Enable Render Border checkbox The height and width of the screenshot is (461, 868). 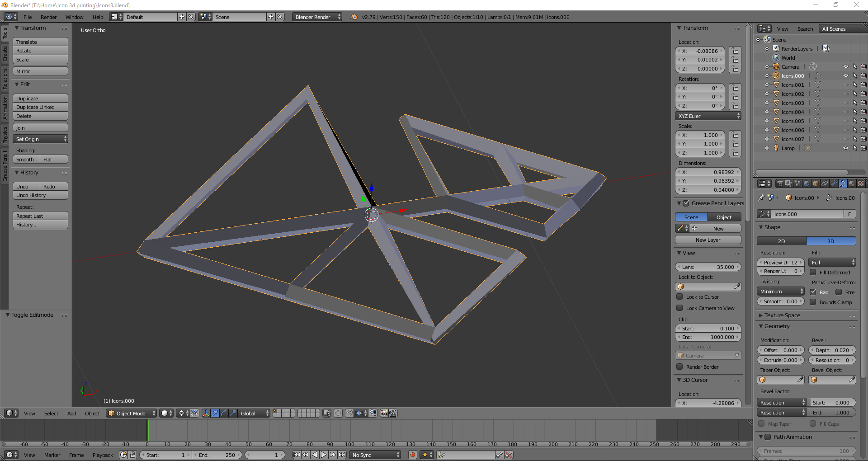pyautogui.click(x=679, y=367)
